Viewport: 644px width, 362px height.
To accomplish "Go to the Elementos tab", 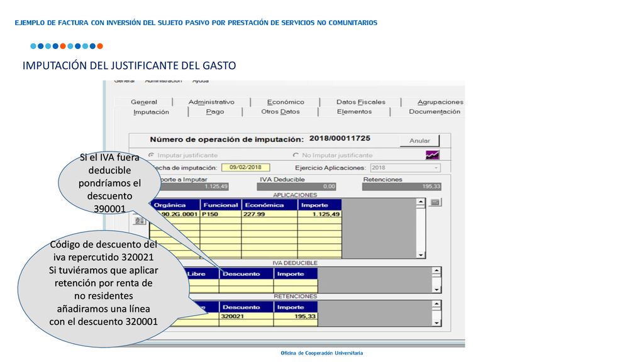I will [x=354, y=112].
